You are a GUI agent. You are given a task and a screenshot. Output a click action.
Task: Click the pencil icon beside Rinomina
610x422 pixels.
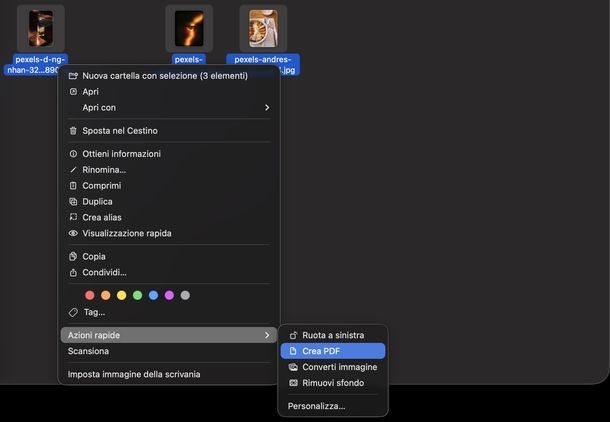click(73, 170)
